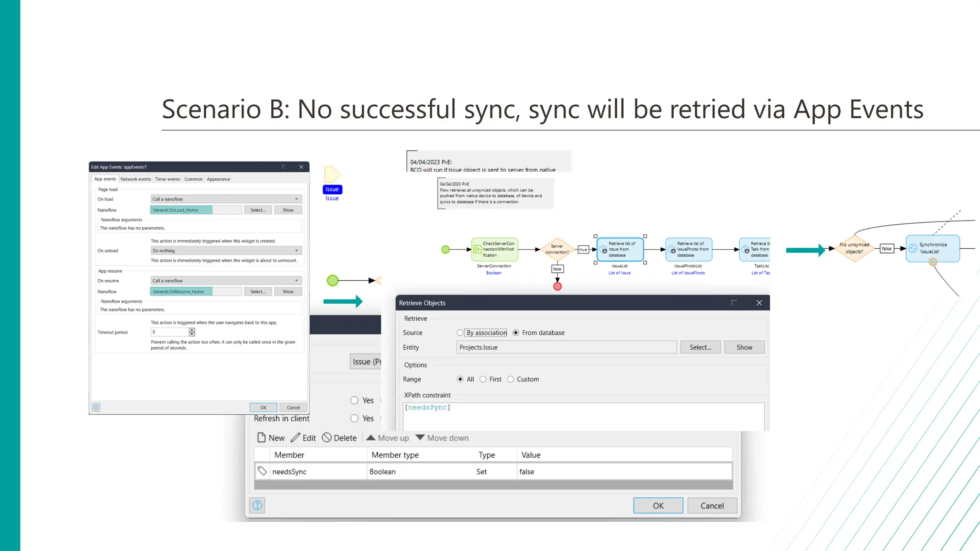Viewport: 980px width, 551px height.
Task: Click the red end event
Action: (557, 287)
